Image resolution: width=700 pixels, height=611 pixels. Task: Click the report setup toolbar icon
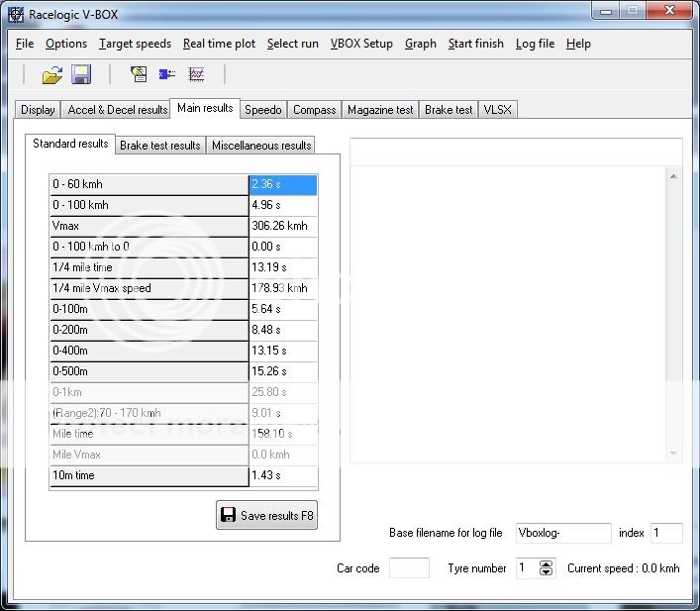click(x=139, y=73)
